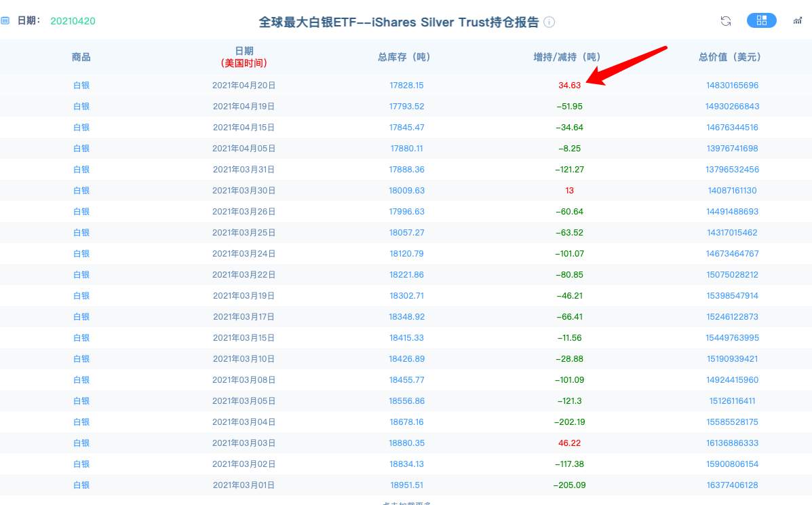Click the 总库存（吨） column header

406,57
